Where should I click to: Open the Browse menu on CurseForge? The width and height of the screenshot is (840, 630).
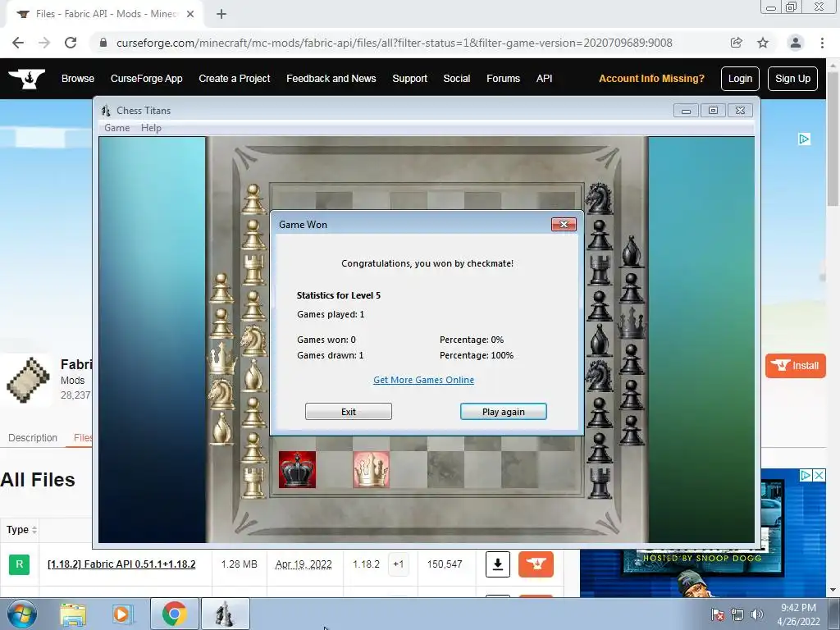pyautogui.click(x=78, y=79)
